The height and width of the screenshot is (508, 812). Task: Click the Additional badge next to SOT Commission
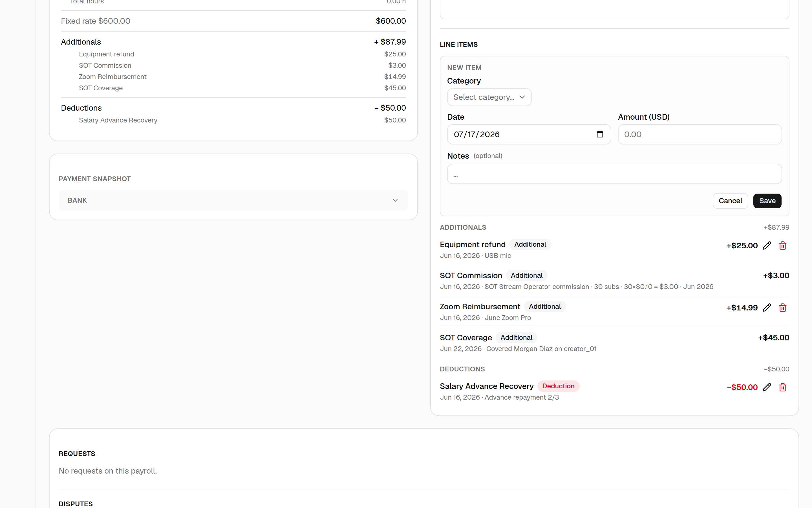pos(526,275)
